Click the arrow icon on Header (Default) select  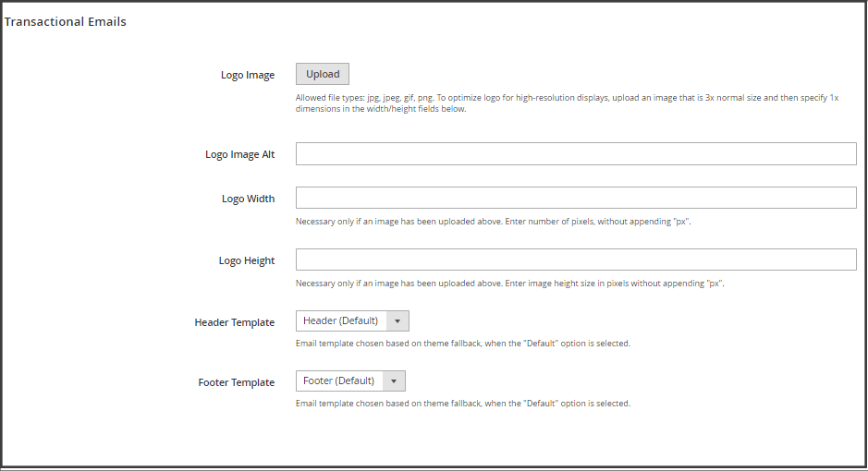click(397, 321)
